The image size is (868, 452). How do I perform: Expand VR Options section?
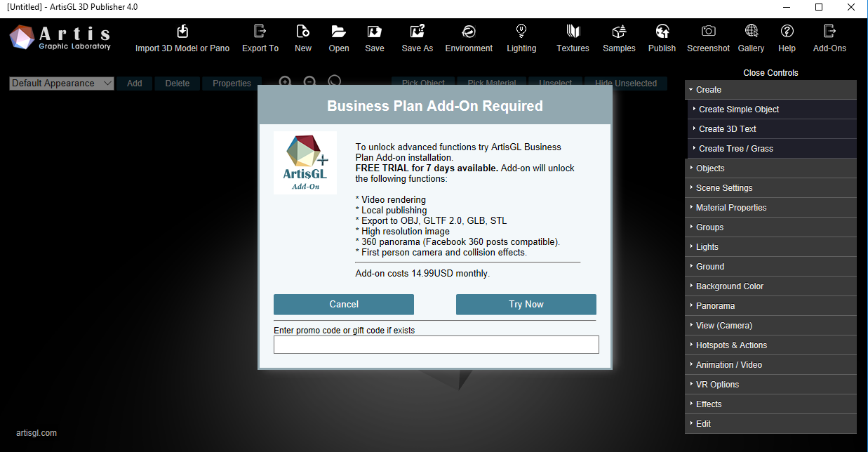click(x=771, y=385)
